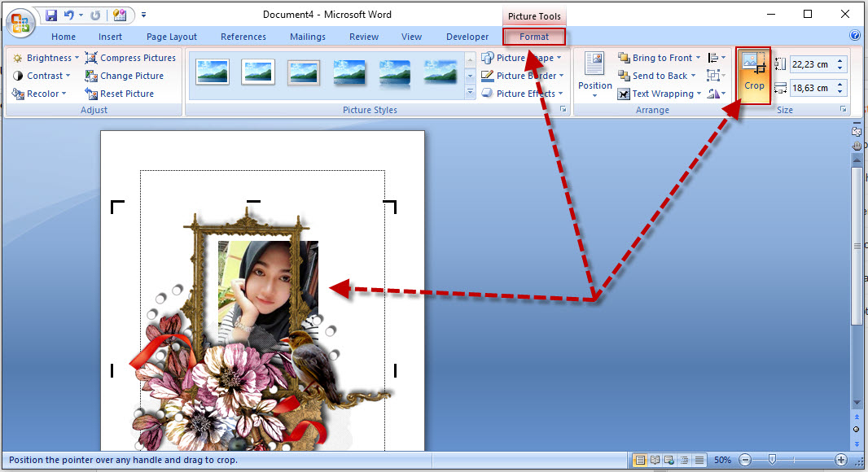Click the Save icon on Quick Access Toolbar
The width and height of the screenshot is (868, 472).
pos(50,14)
